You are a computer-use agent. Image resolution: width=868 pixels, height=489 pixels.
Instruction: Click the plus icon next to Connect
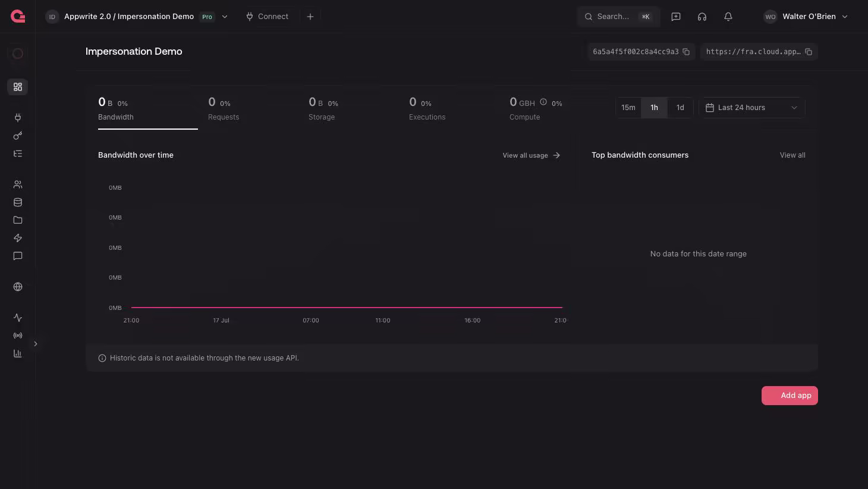tap(310, 17)
